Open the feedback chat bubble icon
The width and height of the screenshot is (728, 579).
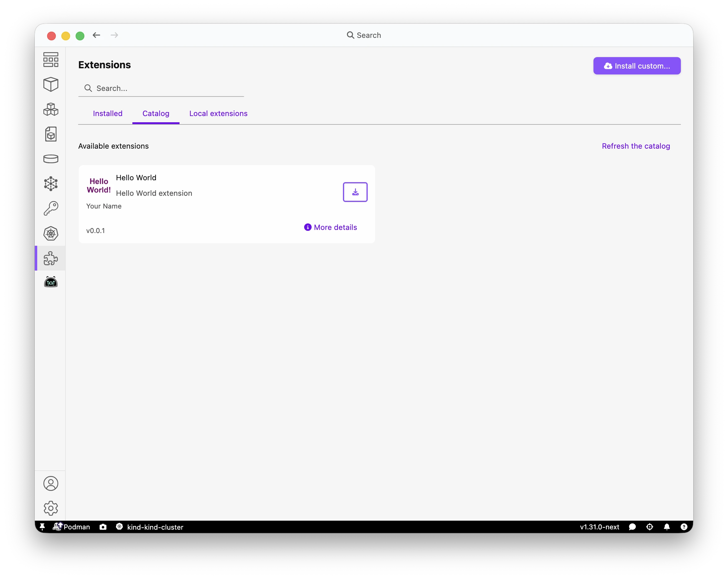point(632,527)
